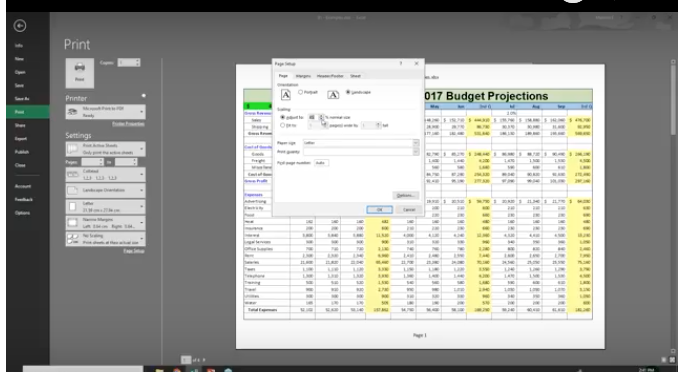Click the Adjust to percent spinner arrows
The height and width of the screenshot is (372, 680).
click(x=321, y=117)
